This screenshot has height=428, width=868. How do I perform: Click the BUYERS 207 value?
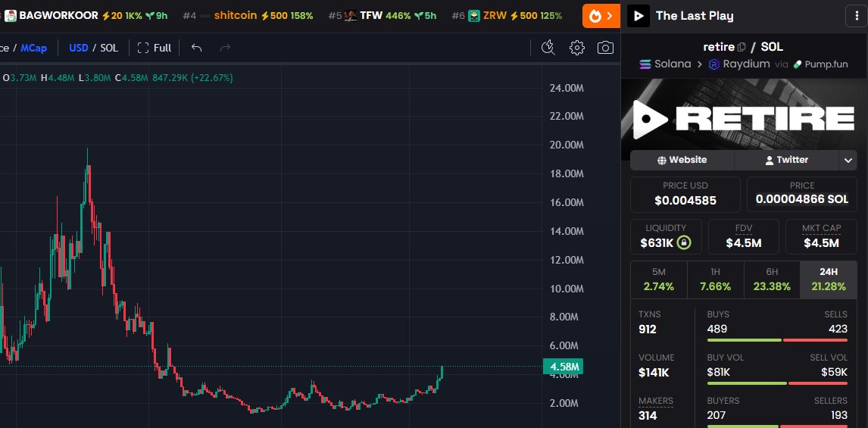[x=717, y=415]
